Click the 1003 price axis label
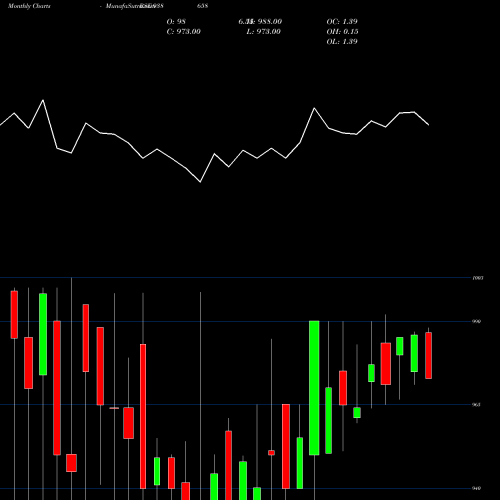The height and width of the screenshot is (500, 500). [478, 278]
